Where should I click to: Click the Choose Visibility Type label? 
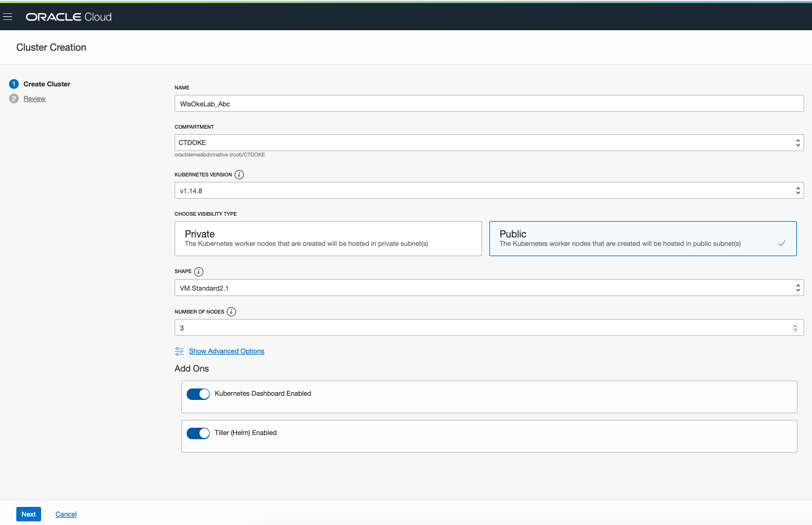[205, 214]
